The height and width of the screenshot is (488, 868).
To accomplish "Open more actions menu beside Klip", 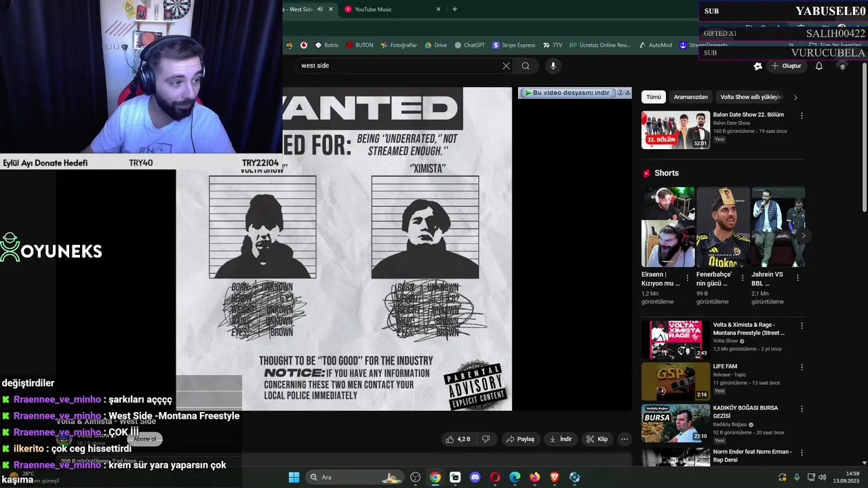I will point(625,439).
